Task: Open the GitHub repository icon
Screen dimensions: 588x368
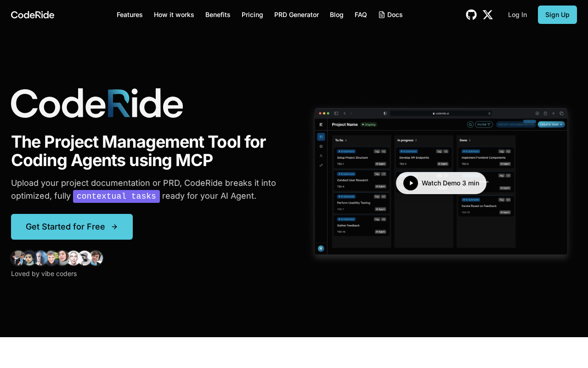Action: pos(471,15)
